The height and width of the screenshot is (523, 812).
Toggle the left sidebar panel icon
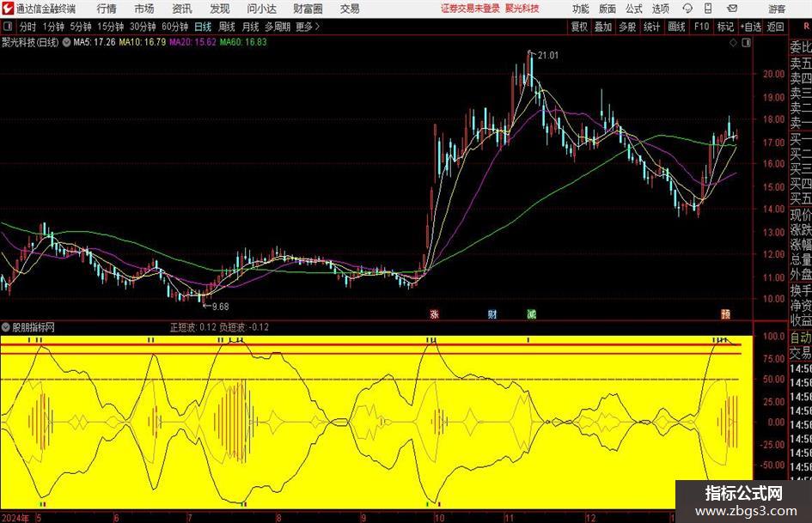[x=7, y=27]
